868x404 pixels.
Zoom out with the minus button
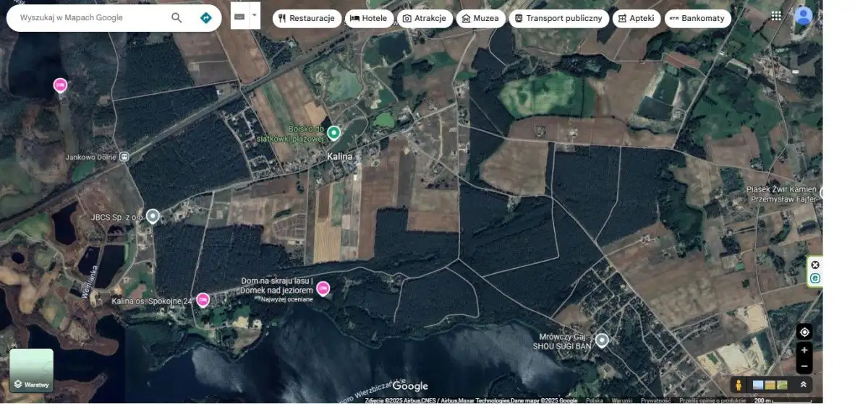click(804, 366)
